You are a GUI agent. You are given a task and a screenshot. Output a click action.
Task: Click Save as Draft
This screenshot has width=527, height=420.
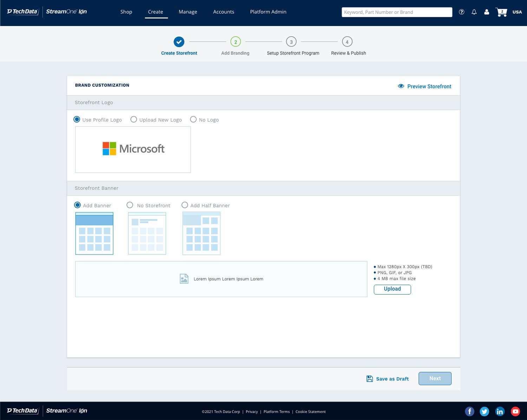[x=388, y=379]
